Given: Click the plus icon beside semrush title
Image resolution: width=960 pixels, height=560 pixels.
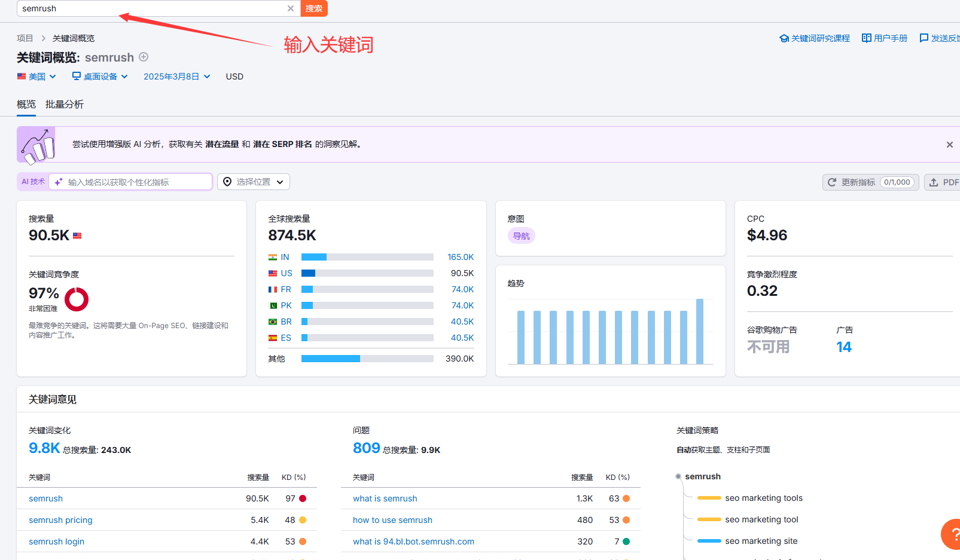Looking at the screenshot, I should click(144, 57).
